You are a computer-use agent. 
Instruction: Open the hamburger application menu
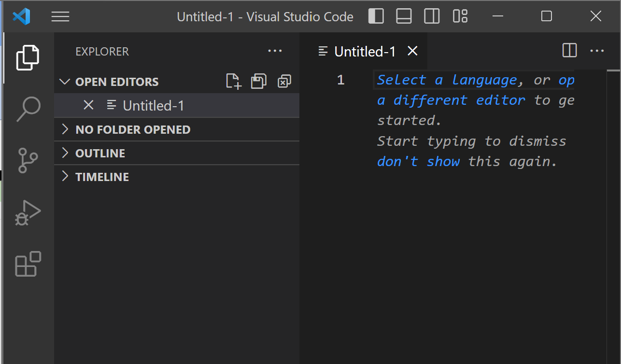pyautogui.click(x=60, y=17)
